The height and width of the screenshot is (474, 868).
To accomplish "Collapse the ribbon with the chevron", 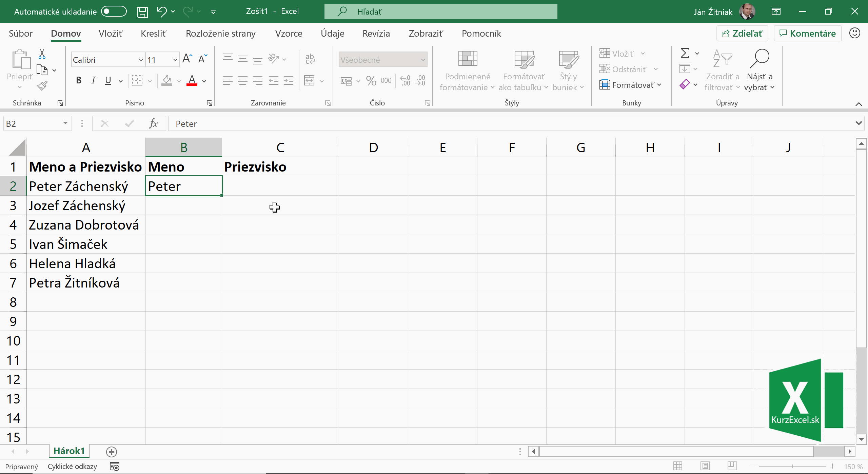I will 859,104.
